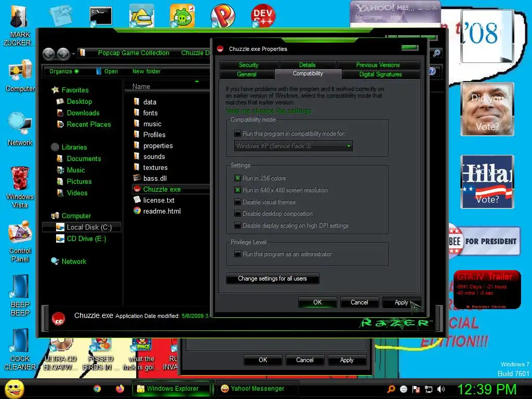This screenshot has height=399, width=532.
Task: Uncheck Run in 256 colors
Action: (x=238, y=178)
